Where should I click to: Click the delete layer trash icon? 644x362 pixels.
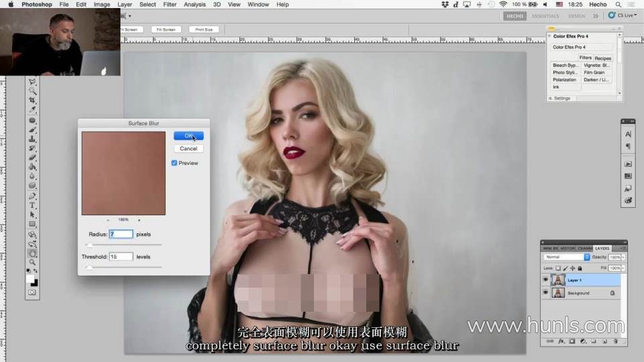[615, 341]
